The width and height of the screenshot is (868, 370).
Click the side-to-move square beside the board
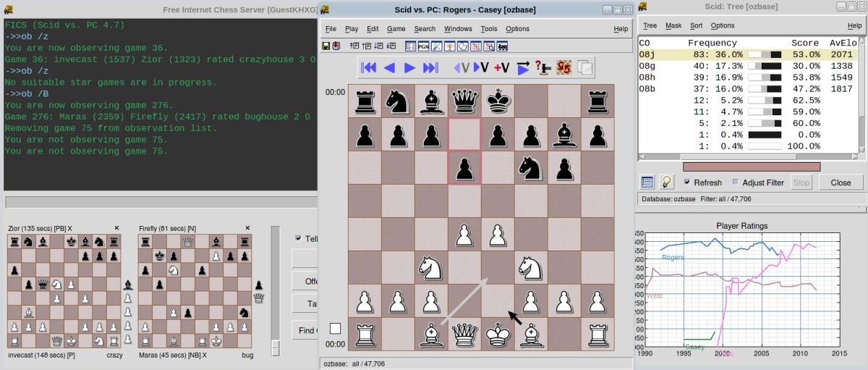click(335, 328)
